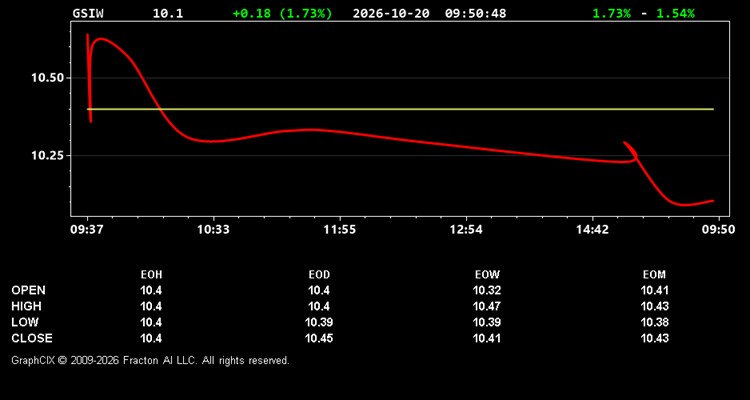Click the 09:37 x-axis time label

pos(87,230)
